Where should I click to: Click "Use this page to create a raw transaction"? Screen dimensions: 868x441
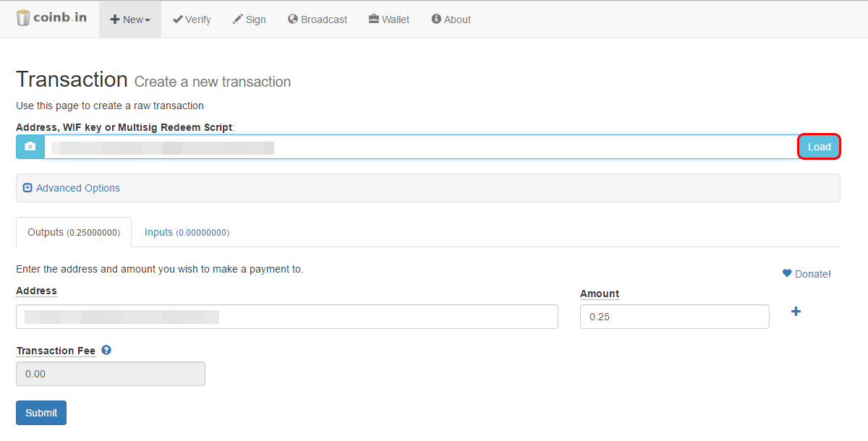(x=110, y=106)
